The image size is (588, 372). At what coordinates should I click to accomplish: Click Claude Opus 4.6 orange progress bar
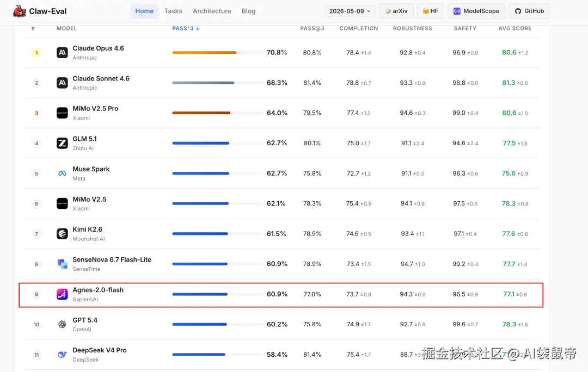pyautogui.click(x=204, y=52)
